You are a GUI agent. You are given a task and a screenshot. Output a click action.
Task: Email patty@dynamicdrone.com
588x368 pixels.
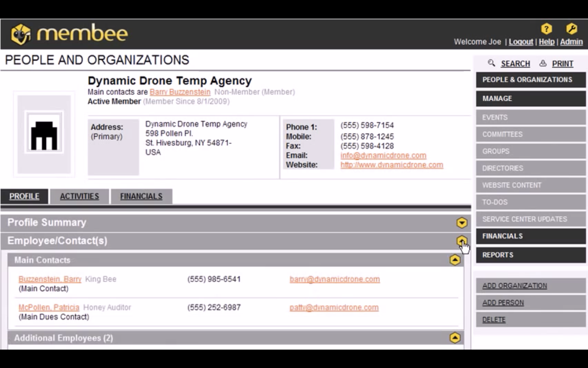point(334,307)
